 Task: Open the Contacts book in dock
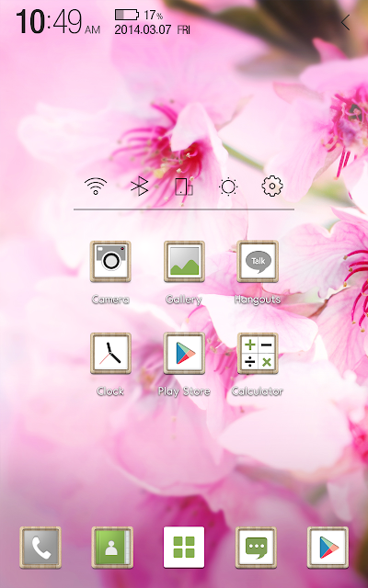tap(112, 548)
